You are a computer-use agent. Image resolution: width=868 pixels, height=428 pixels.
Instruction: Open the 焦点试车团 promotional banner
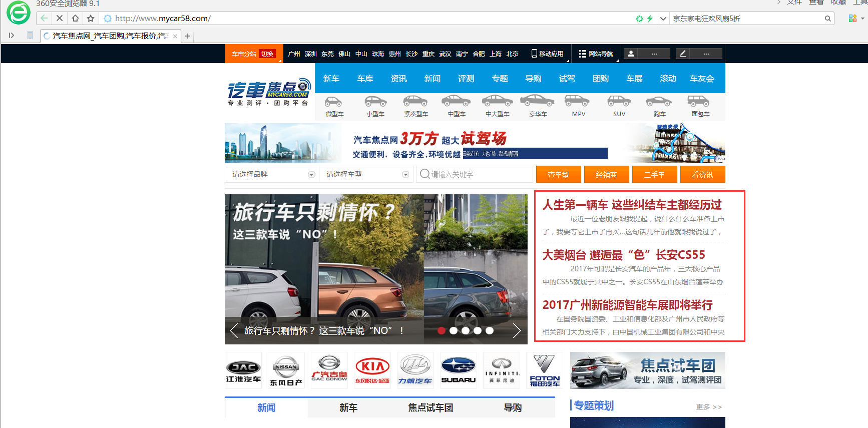tap(648, 370)
